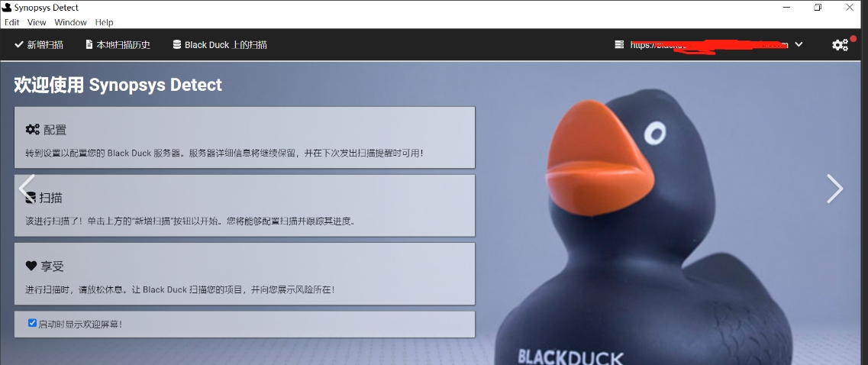Viewport: 868px width, 365px height.
Task: Go to the previous welcome slide
Action: tap(27, 189)
